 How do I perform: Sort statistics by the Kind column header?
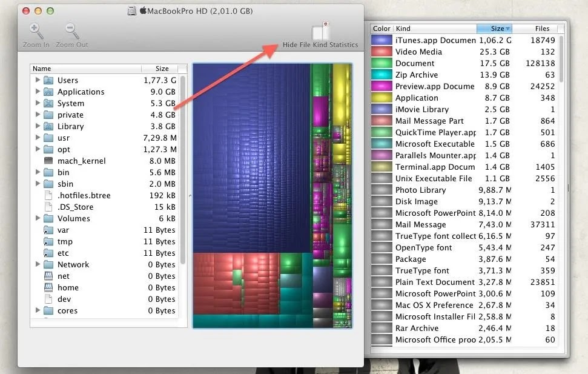[434, 28]
